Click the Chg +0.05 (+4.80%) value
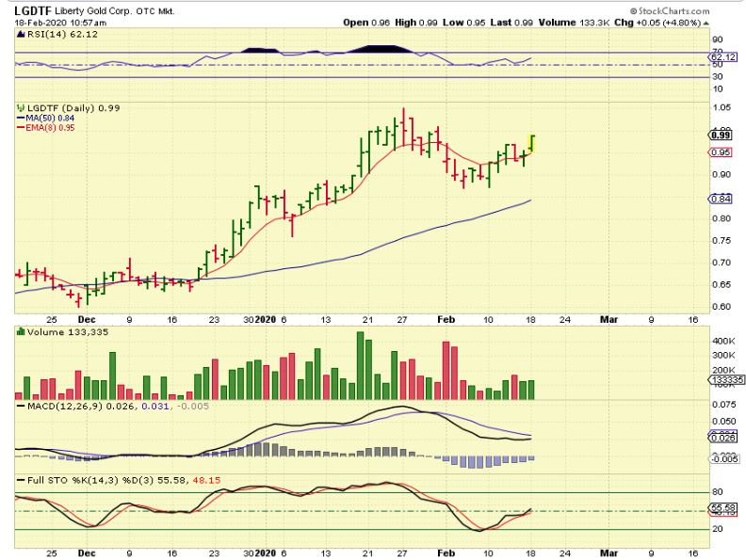 657,23
